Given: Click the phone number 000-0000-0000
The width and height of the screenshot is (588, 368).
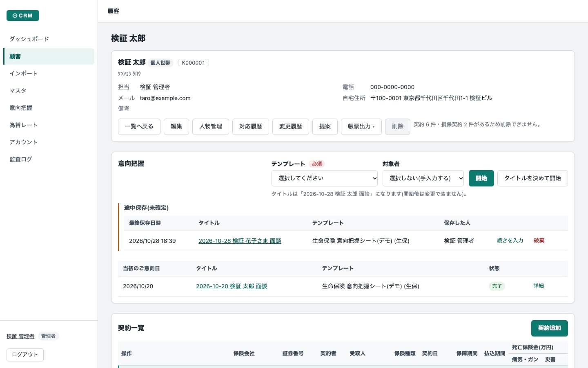Looking at the screenshot, I should pyautogui.click(x=392, y=87).
